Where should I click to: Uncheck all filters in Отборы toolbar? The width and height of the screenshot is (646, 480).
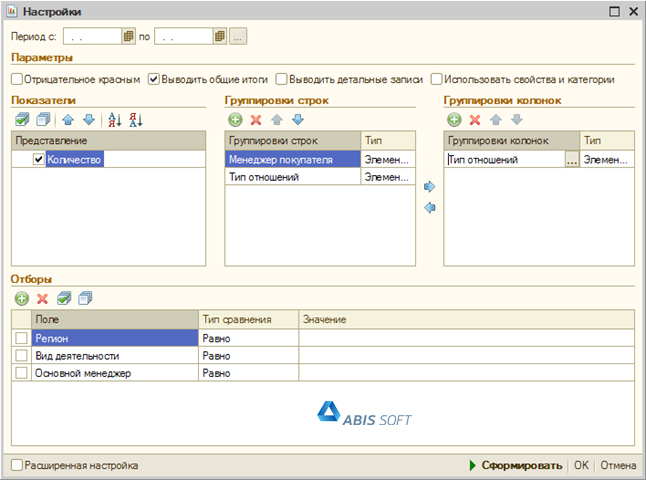pos(85,298)
